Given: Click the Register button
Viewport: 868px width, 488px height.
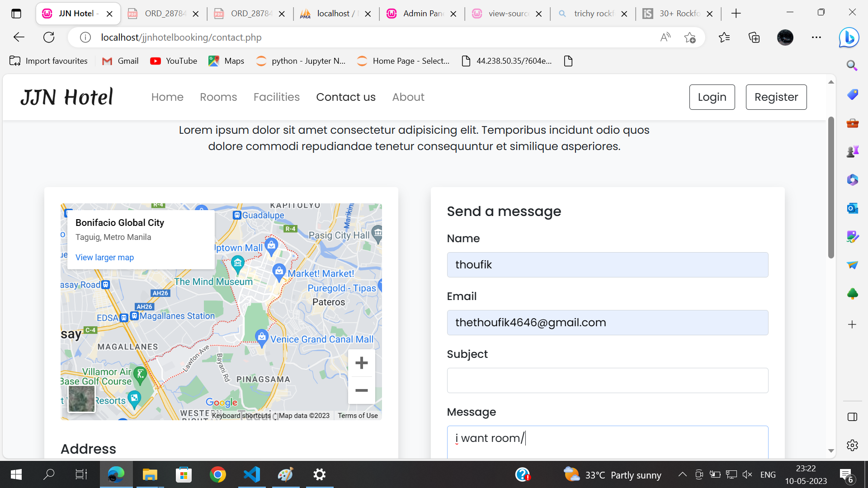Looking at the screenshot, I should (776, 97).
